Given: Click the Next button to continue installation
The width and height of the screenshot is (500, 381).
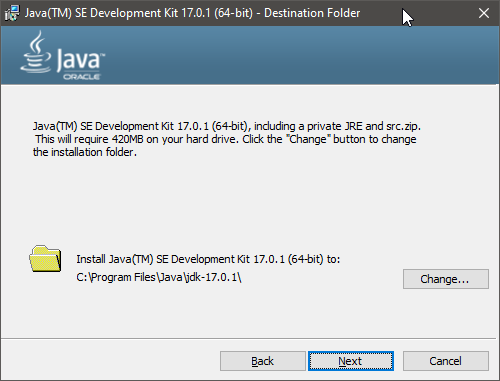Looking at the screenshot, I should [x=351, y=361].
